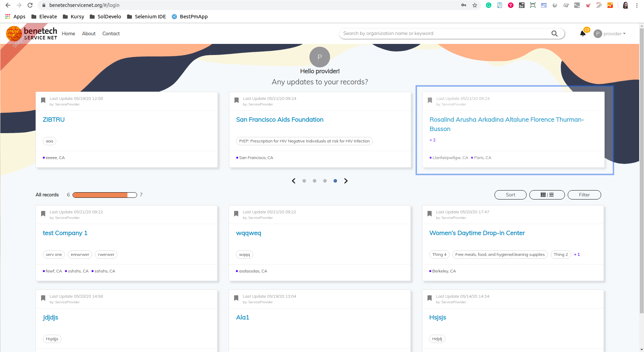
Task: Open the About page
Action: pyautogui.click(x=88, y=34)
